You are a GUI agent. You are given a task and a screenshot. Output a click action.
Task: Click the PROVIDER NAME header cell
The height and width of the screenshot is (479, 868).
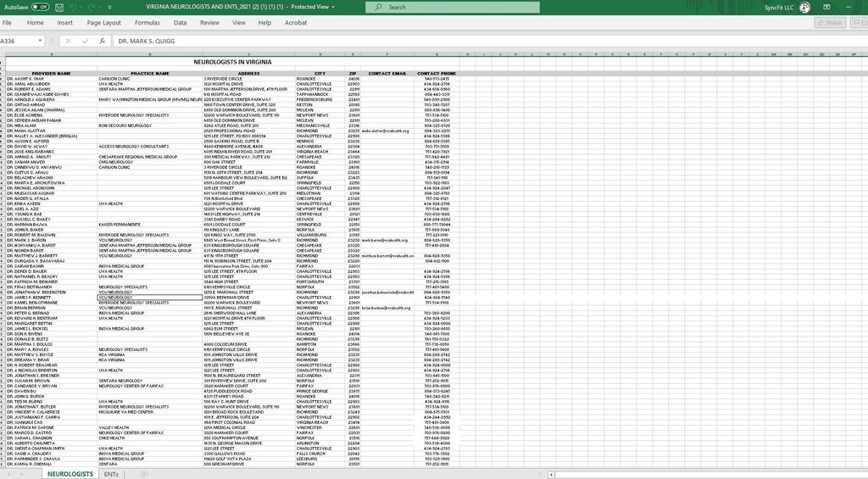[52, 73]
